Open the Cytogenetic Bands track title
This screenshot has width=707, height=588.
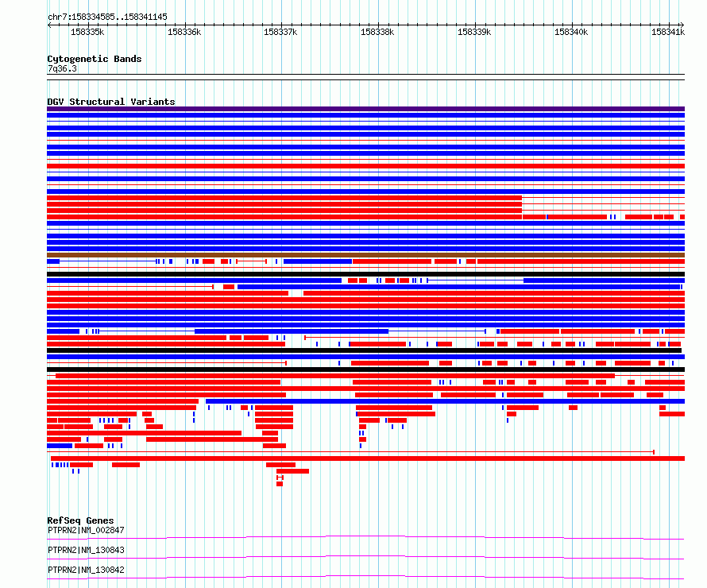point(95,59)
